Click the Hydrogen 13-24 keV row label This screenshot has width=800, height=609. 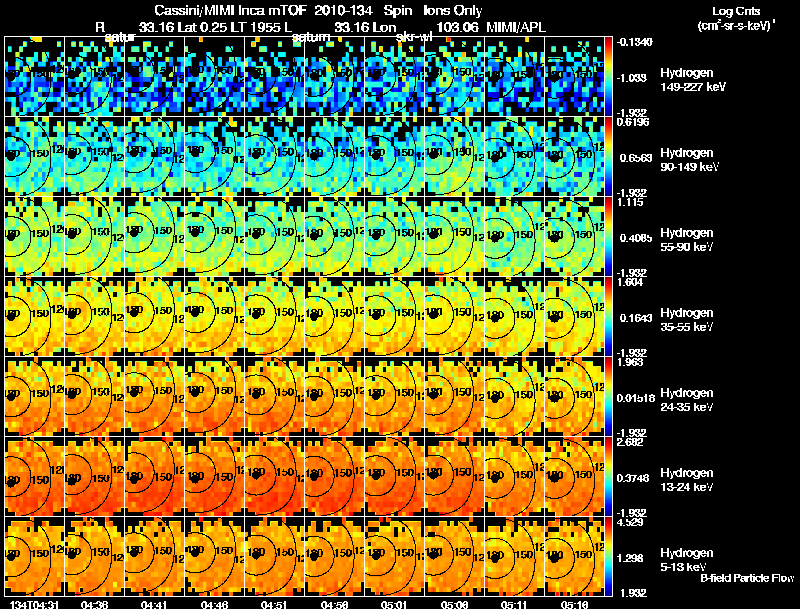687,480
